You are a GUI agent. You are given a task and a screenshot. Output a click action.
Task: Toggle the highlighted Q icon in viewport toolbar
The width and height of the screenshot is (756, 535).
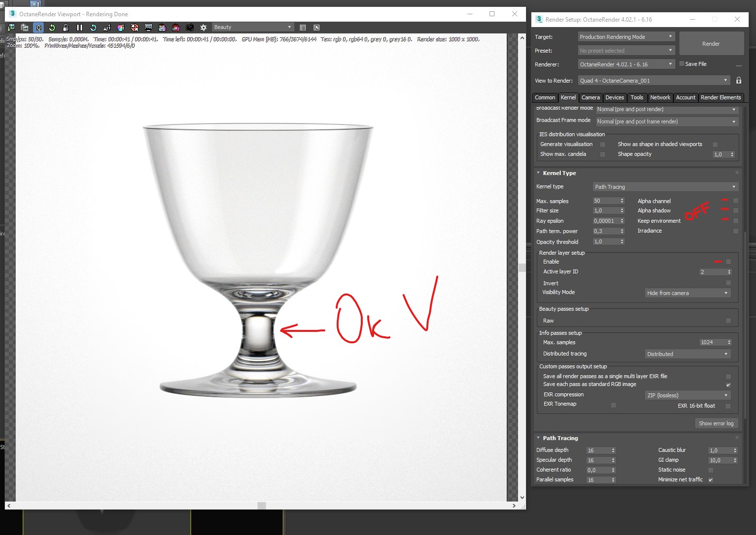pyautogui.click(x=38, y=28)
